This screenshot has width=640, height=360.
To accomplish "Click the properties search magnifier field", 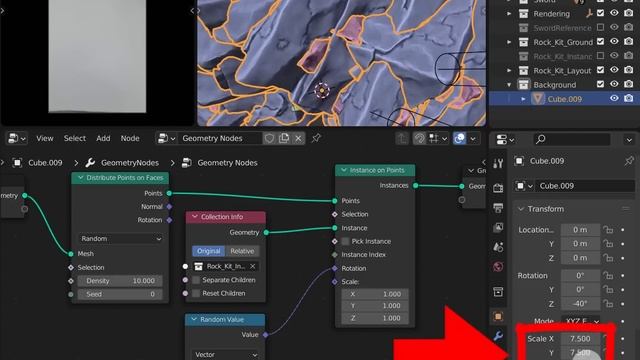I will 572,139.
